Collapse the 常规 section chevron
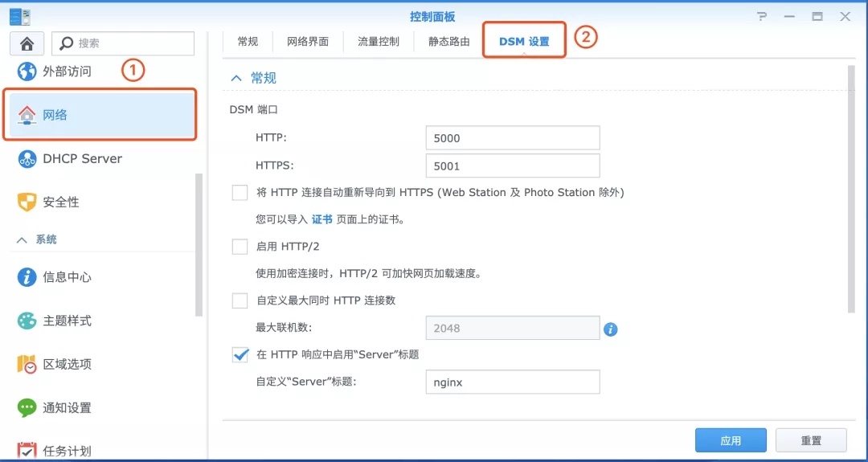The width and height of the screenshot is (868, 462). [x=236, y=78]
